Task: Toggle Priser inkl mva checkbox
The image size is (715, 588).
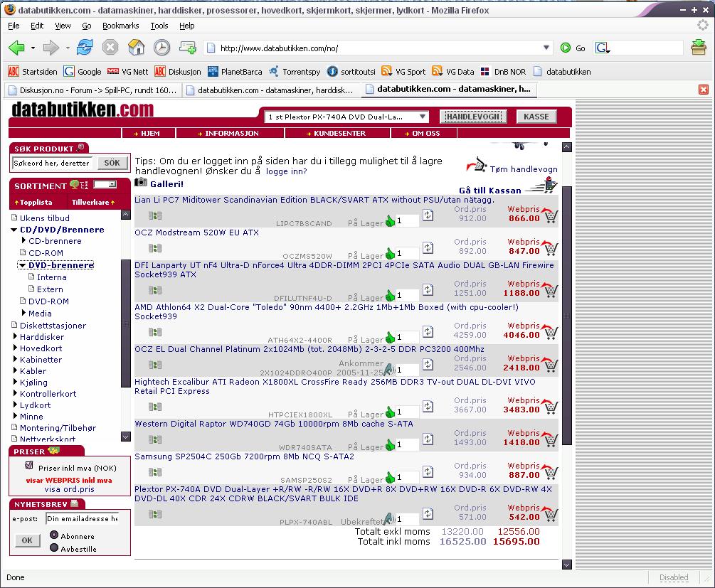Action: click(29, 466)
